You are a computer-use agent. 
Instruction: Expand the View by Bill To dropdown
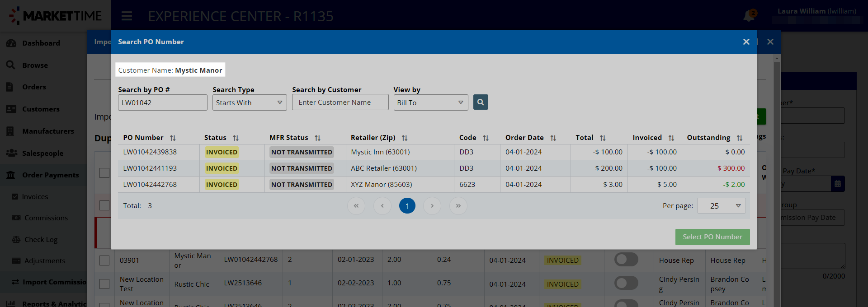pyautogui.click(x=430, y=102)
